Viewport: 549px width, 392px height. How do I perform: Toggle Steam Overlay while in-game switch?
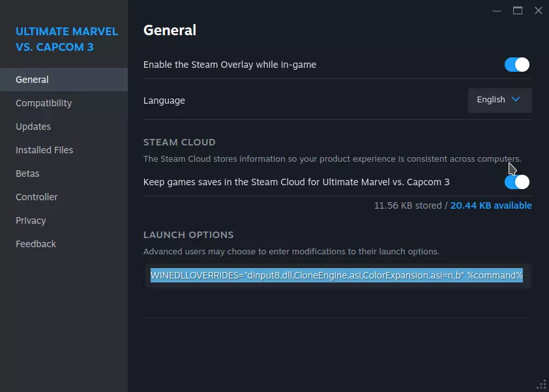click(x=517, y=65)
